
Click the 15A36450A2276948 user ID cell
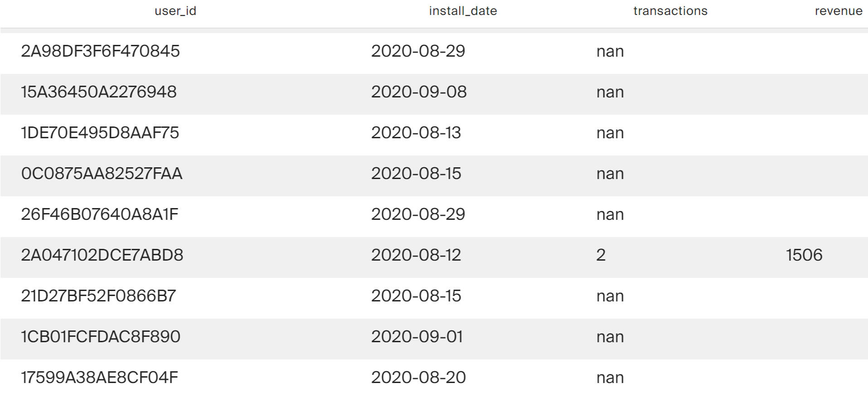pyautogui.click(x=98, y=92)
